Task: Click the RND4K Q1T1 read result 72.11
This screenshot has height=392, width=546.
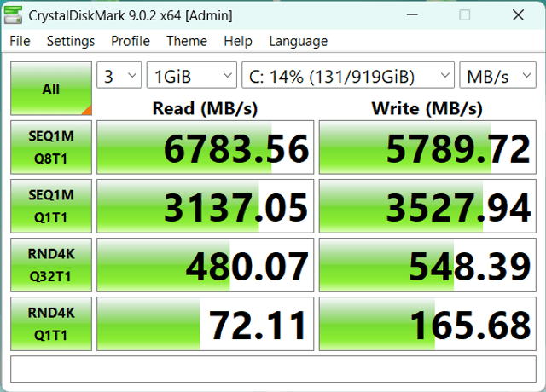Action: click(205, 324)
